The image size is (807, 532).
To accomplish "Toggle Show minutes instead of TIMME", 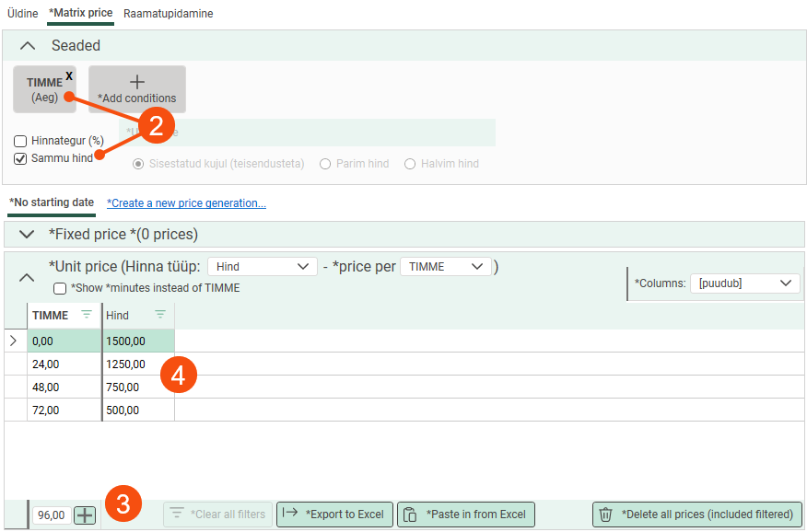I will 60,288.
